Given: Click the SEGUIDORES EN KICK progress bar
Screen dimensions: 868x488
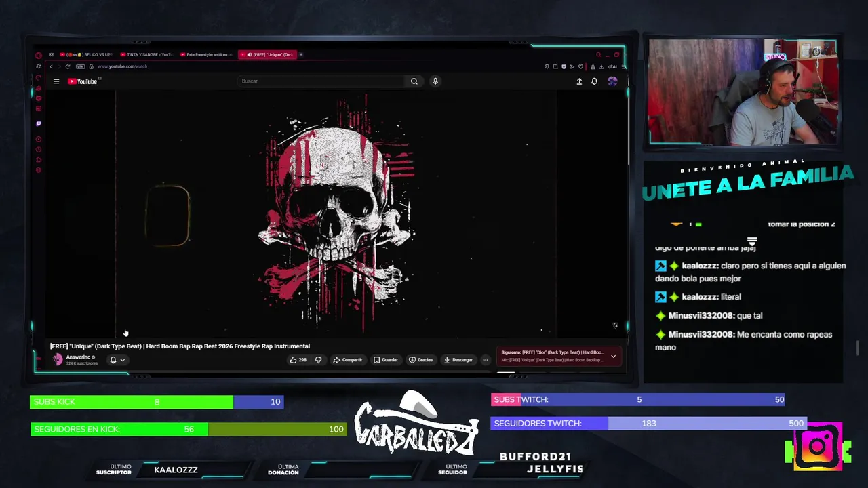Looking at the screenshot, I should 189,429.
